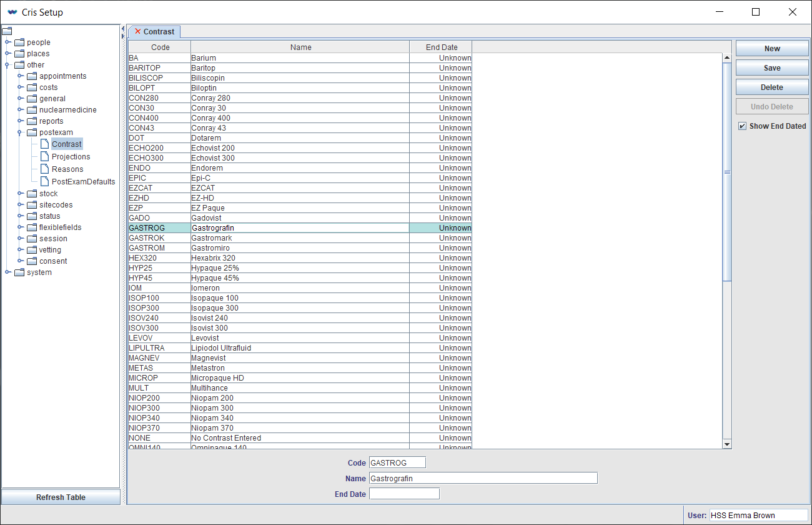This screenshot has height=525, width=812.
Task: Expand the people tree node
Action: click(7, 42)
